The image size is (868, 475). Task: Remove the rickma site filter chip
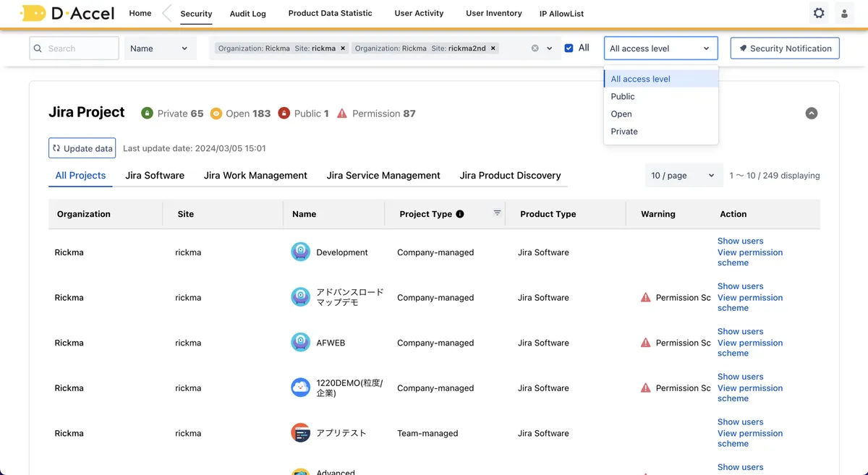coord(343,48)
